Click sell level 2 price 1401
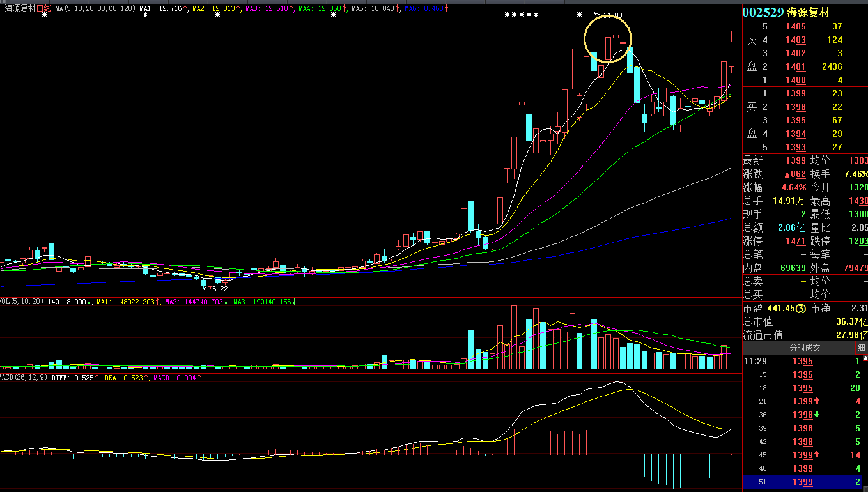Image resolution: width=868 pixels, height=492 pixels. click(796, 67)
